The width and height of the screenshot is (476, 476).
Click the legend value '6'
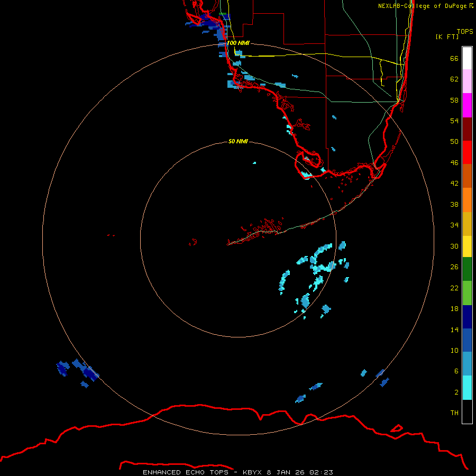click(456, 371)
